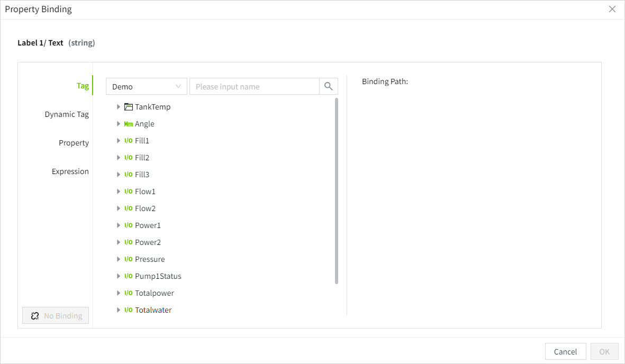Image resolution: width=625 pixels, height=364 pixels.
Task: Click the I/O icon beside Flow2
Action: [128, 208]
